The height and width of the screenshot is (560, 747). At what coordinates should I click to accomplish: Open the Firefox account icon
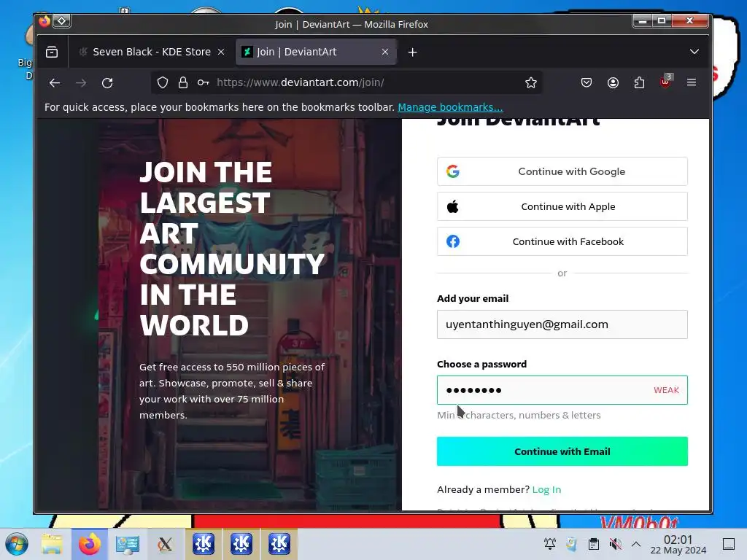click(613, 83)
